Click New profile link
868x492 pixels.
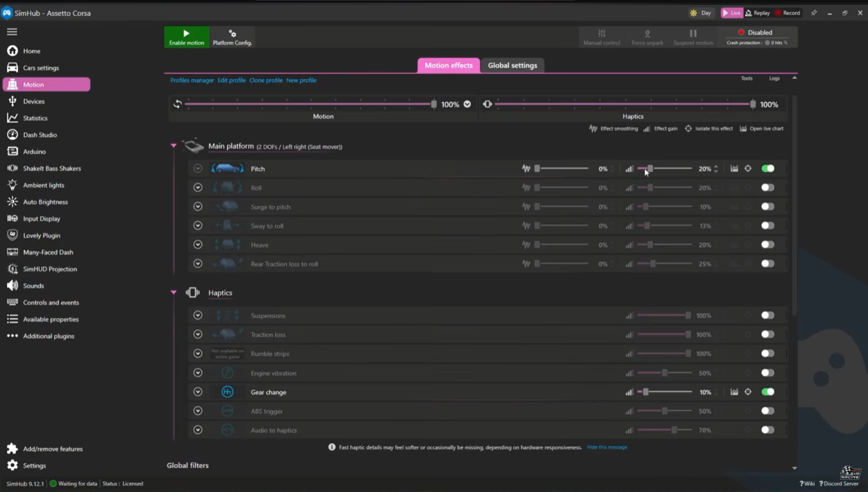[x=301, y=80]
